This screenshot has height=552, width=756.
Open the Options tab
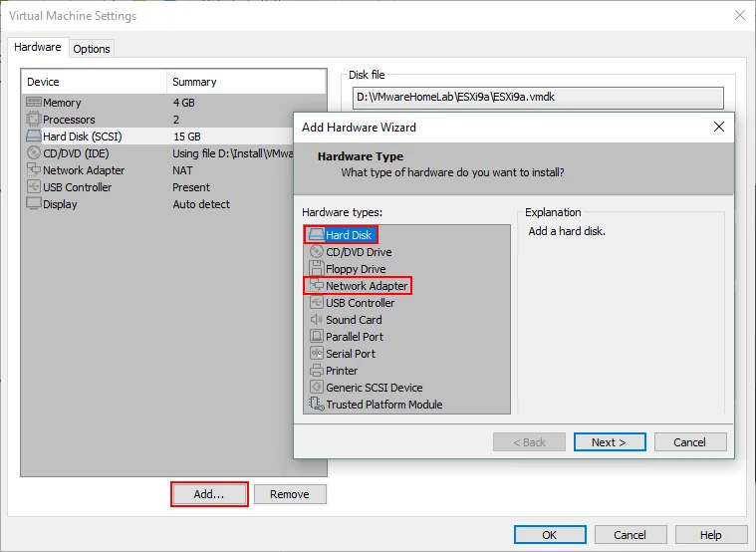pos(92,49)
